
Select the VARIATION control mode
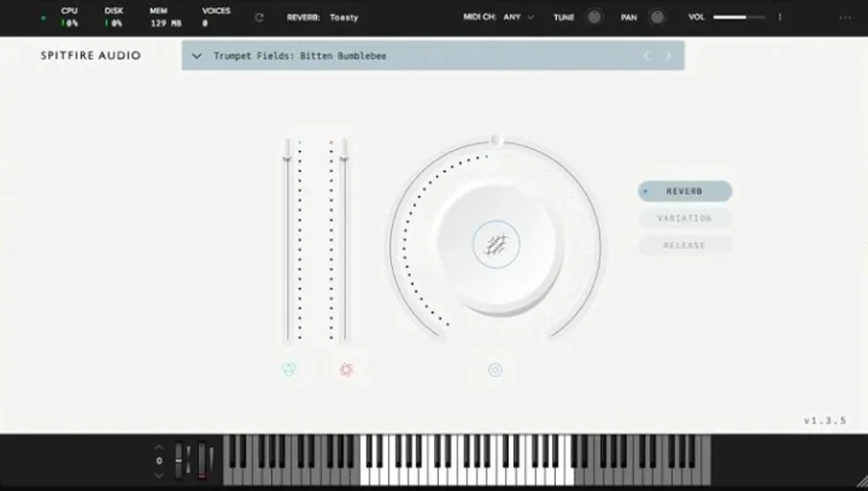pos(685,219)
